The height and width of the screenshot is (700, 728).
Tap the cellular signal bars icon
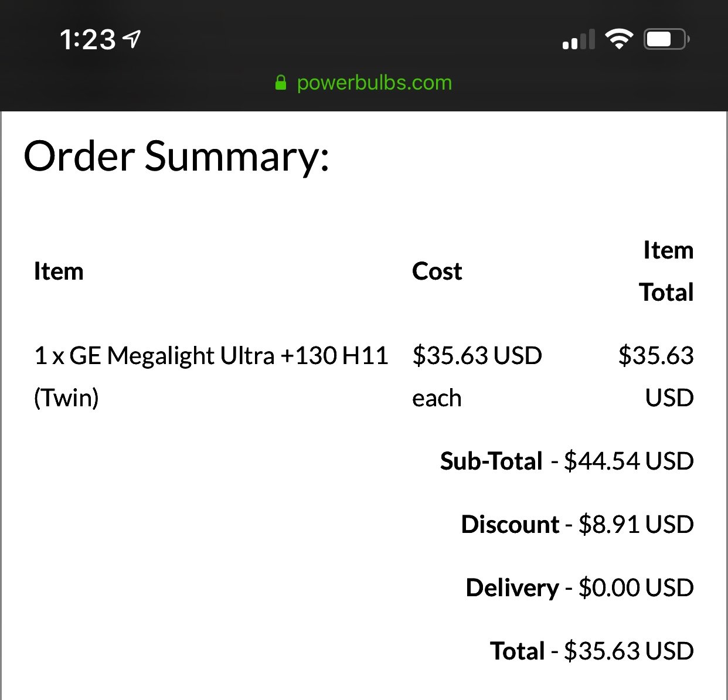[579, 39]
